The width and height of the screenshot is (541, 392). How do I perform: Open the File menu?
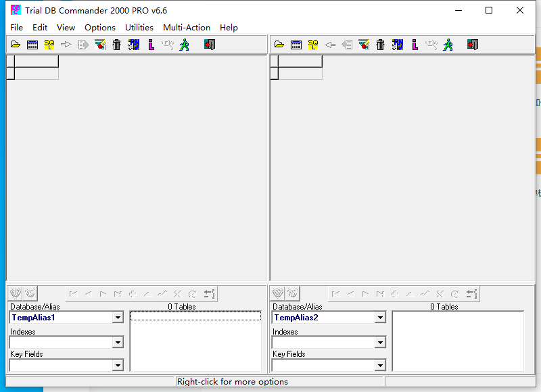pos(16,28)
